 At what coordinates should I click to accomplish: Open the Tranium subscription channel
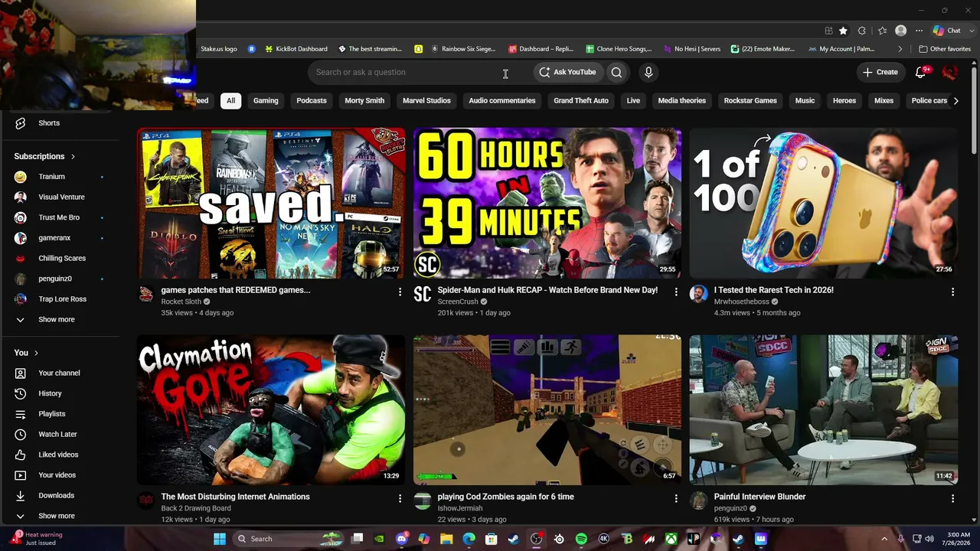51,177
